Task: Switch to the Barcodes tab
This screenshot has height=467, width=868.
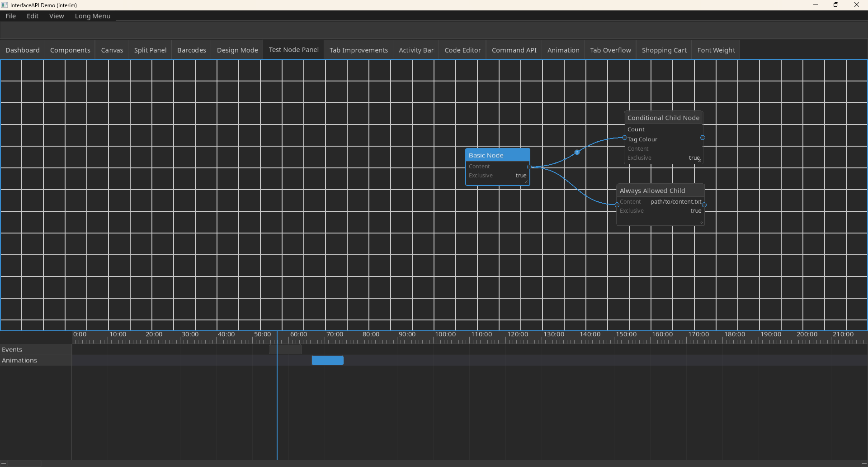Action: pyautogui.click(x=192, y=50)
